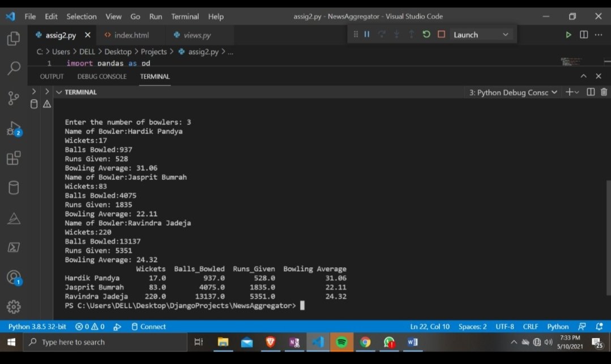Open the Source Control view
Image resolution: width=611 pixels, height=364 pixels.
click(x=14, y=98)
